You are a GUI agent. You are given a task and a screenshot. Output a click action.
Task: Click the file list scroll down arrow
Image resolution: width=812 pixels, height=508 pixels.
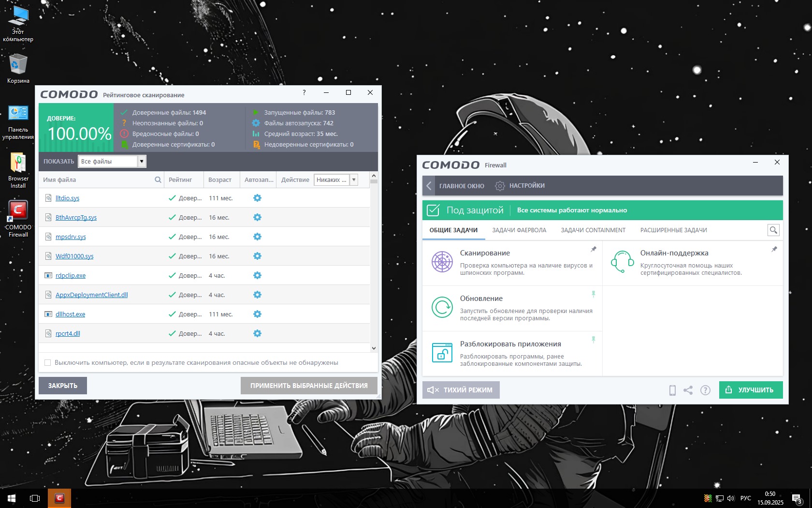[x=374, y=348]
